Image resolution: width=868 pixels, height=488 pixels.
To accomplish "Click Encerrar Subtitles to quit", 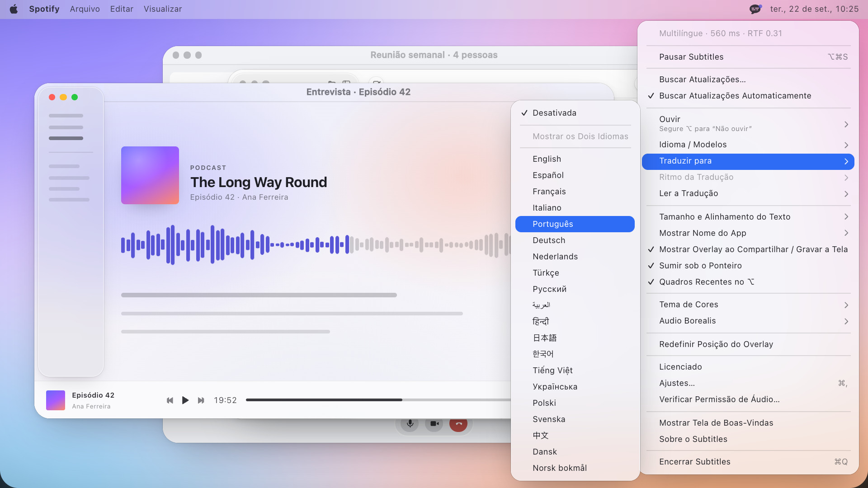I will tap(748, 462).
